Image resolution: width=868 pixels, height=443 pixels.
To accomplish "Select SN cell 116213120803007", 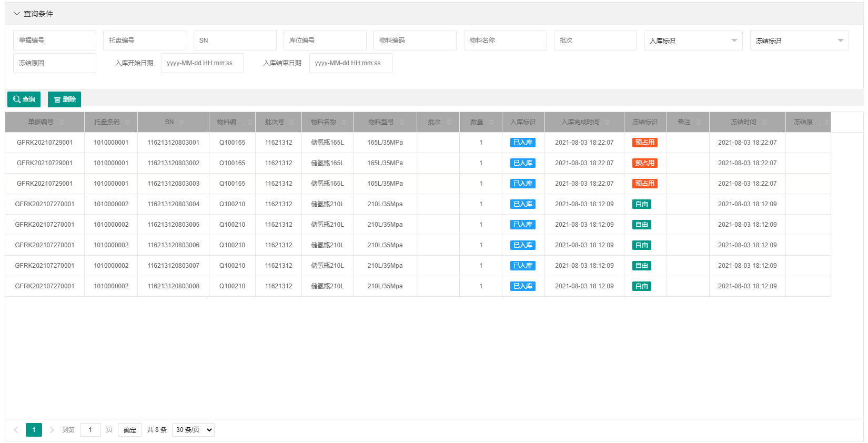I will (x=174, y=266).
